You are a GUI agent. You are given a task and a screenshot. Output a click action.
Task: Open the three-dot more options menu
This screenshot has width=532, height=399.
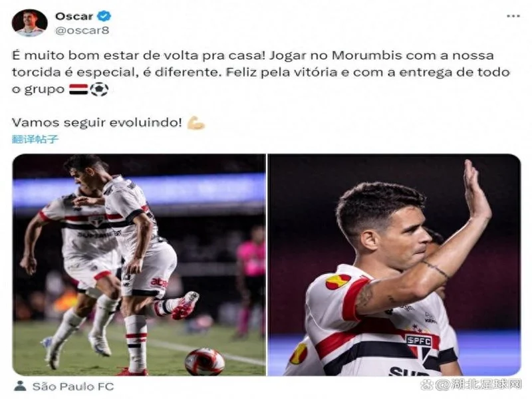(513, 16)
